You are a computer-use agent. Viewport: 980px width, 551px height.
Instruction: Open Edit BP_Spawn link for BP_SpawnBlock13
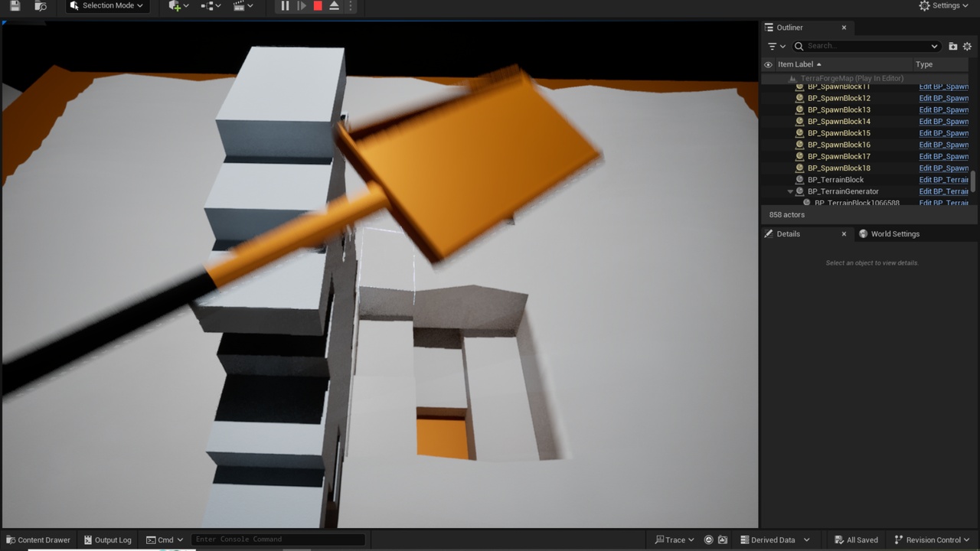click(x=944, y=109)
